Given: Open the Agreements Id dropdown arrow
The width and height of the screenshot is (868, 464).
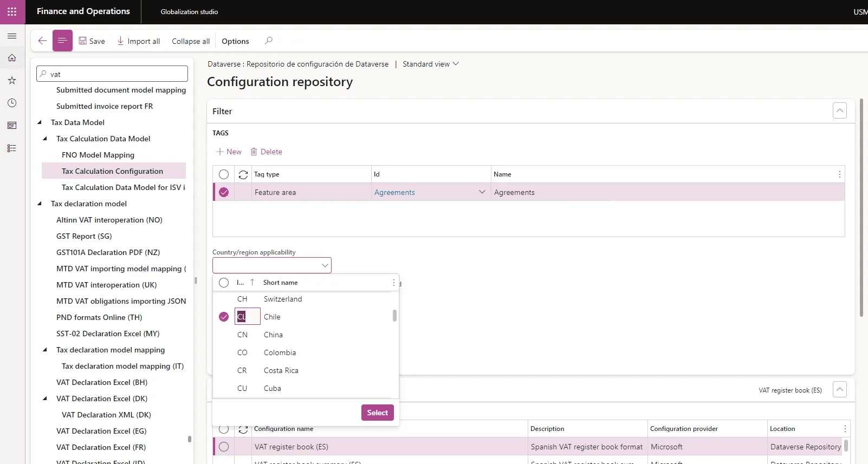Looking at the screenshot, I should (482, 192).
